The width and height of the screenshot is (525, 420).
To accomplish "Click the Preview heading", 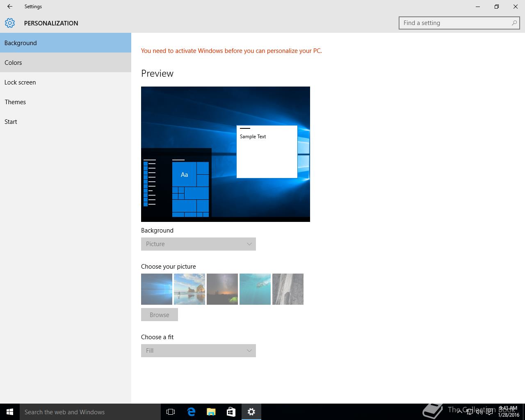I will tap(157, 73).
